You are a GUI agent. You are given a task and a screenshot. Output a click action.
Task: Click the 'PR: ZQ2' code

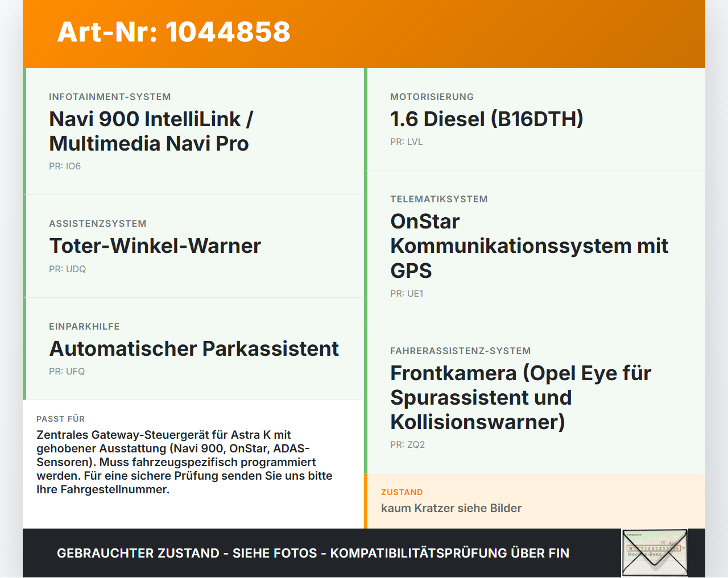pyautogui.click(x=407, y=445)
